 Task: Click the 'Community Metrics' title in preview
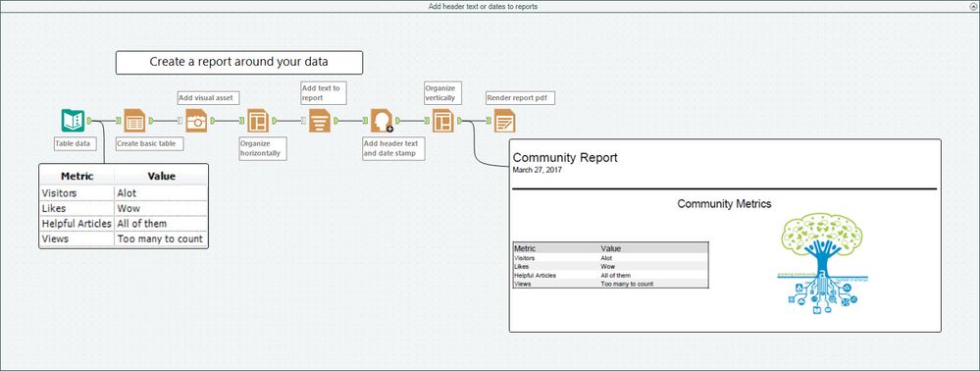click(724, 203)
